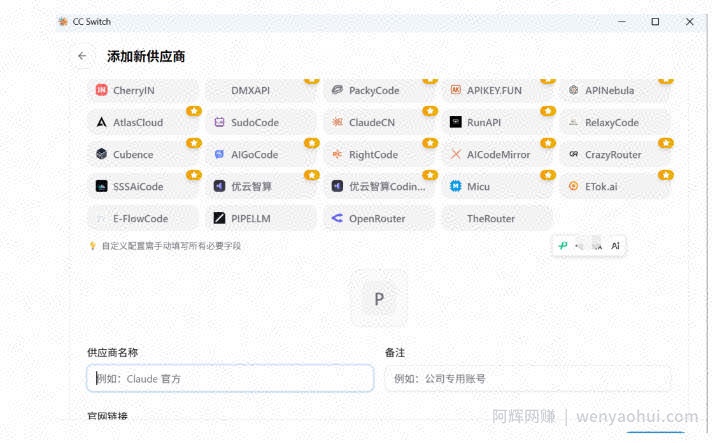Image resolution: width=715 pixels, height=443 pixels.
Task: Pick the RightCode provider preset
Action: [379, 155]
